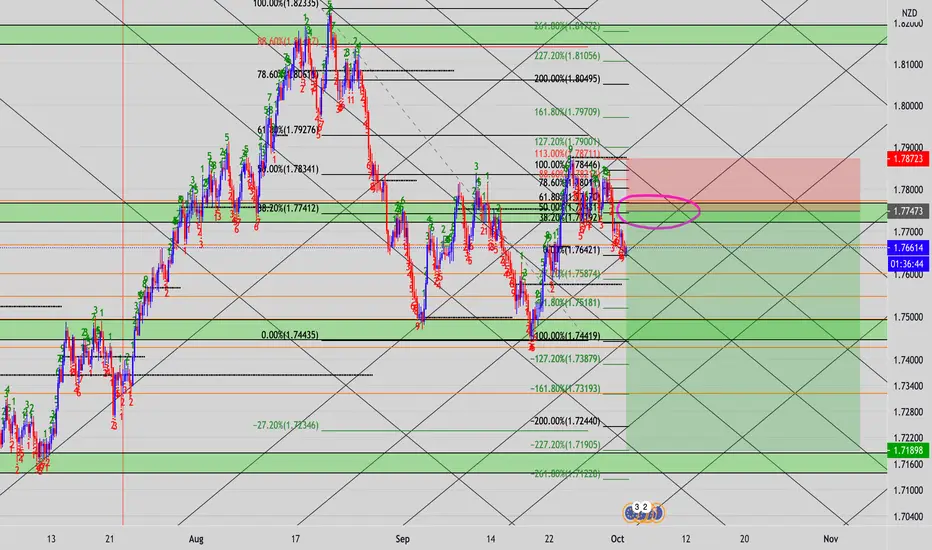Click the 0.00%(1.74435) Fibonacci level label
The height and width of the screenshot is (550, 932).
coord(290,335)
